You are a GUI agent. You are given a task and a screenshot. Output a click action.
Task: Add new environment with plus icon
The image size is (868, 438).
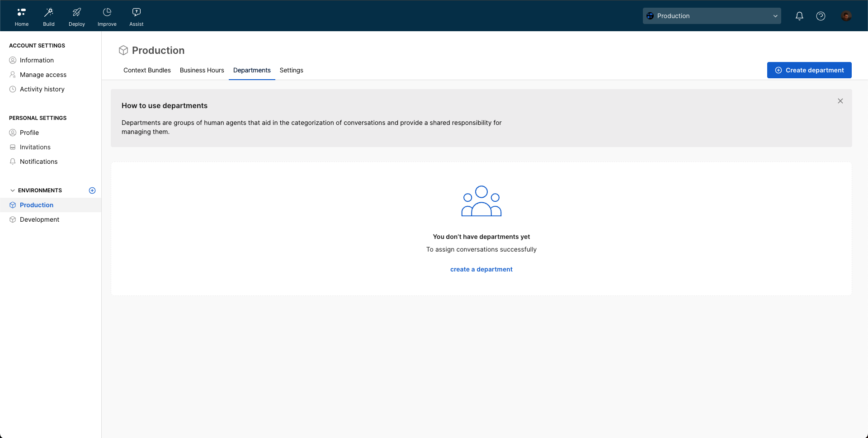(x=92, y=190)
